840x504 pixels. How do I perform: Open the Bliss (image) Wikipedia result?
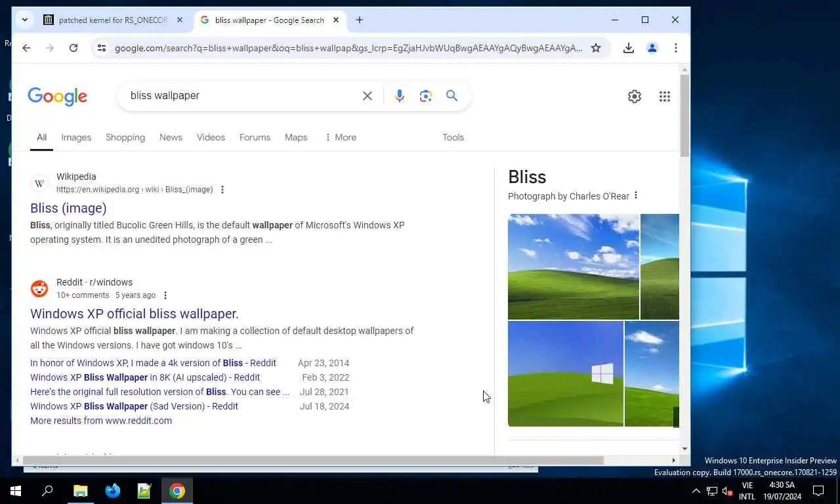tap(68, 208)
